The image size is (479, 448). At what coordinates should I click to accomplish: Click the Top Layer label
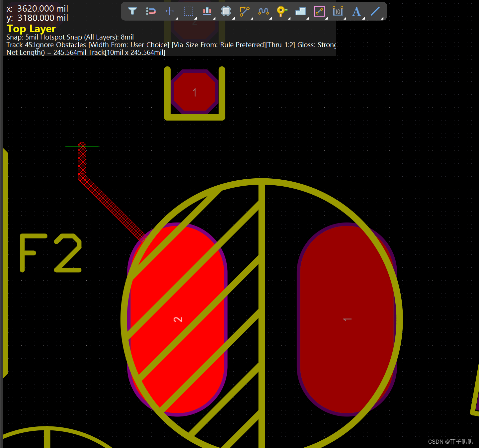(31, 29)
